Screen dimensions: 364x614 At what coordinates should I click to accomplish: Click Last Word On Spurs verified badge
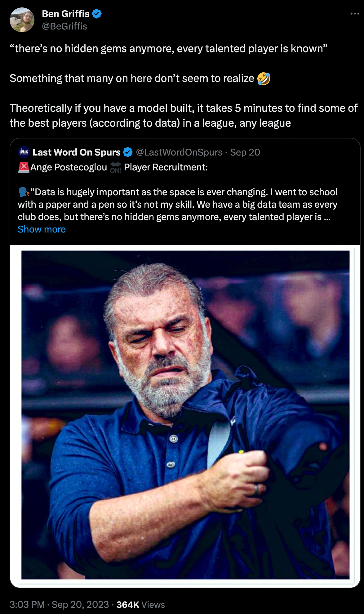pyautogui.click(x=128, y=152)
